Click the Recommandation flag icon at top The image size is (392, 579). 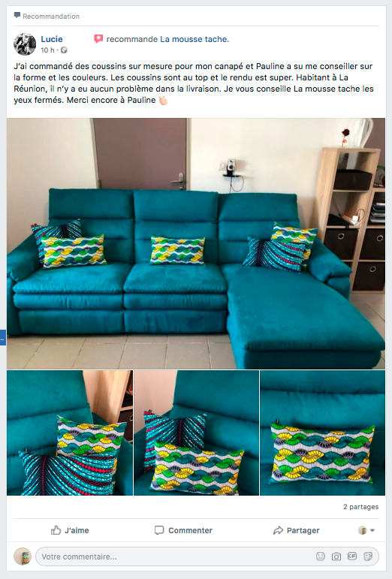(x=17, y=16)
